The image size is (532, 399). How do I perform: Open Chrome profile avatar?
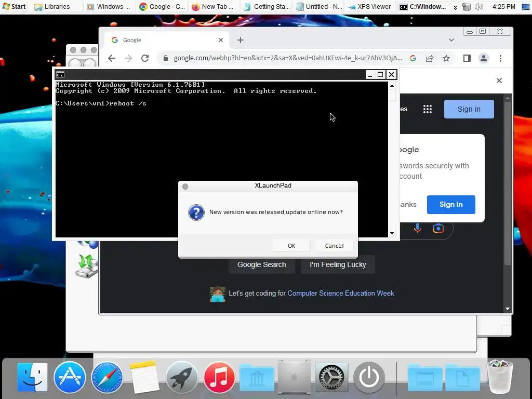coord(484,58)
